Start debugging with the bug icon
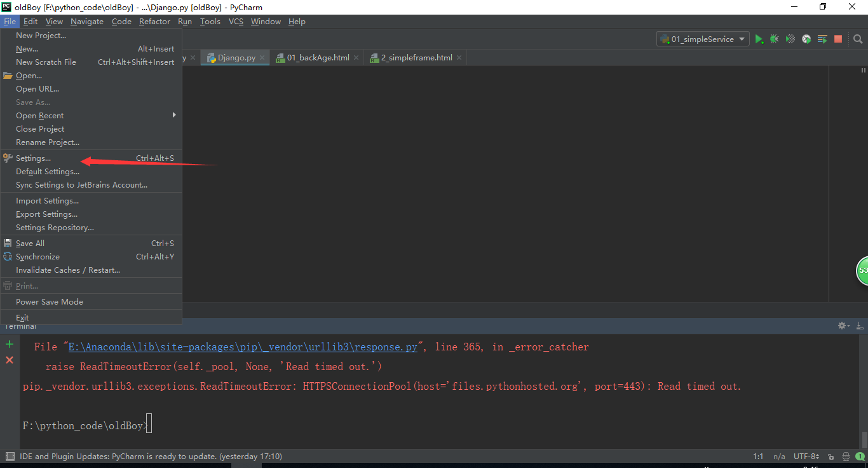Screen dimensions: 868x468 point(774,39)
